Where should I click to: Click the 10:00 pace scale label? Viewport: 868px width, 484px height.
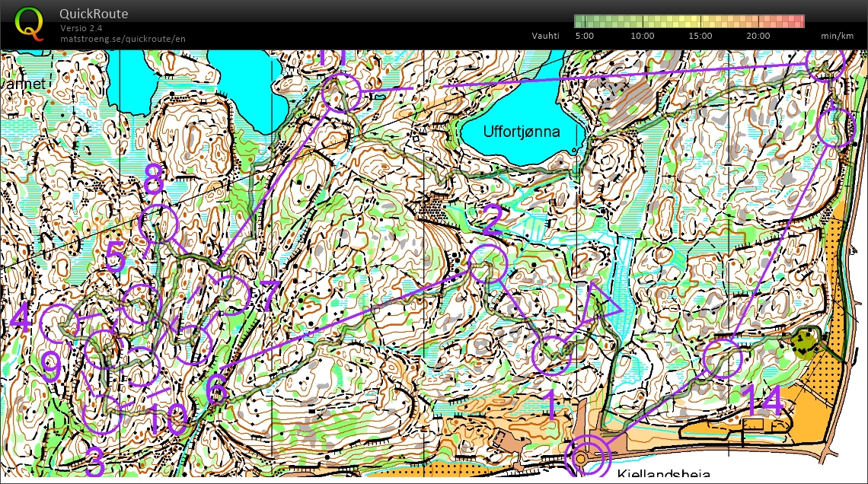643,36
